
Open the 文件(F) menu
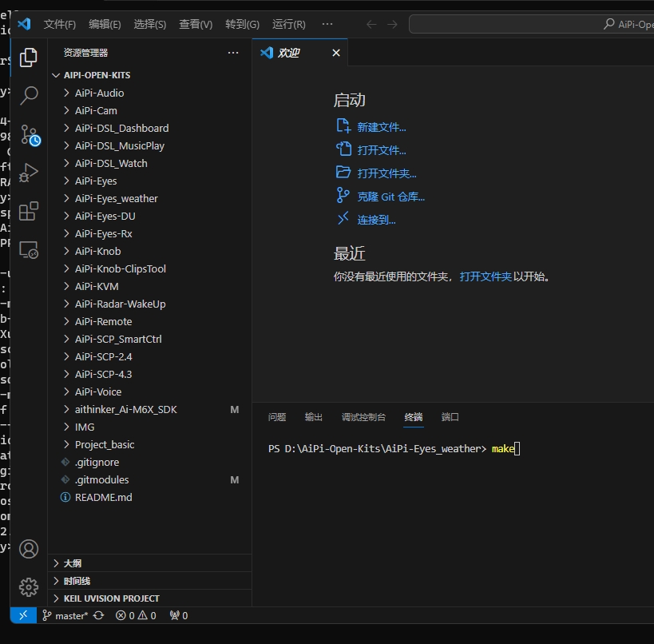click(60, 24)
